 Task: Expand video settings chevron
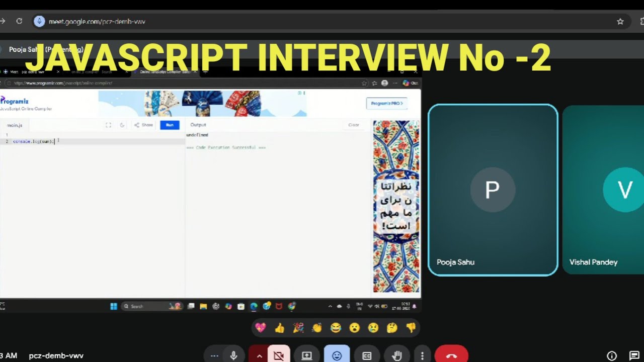259,355
